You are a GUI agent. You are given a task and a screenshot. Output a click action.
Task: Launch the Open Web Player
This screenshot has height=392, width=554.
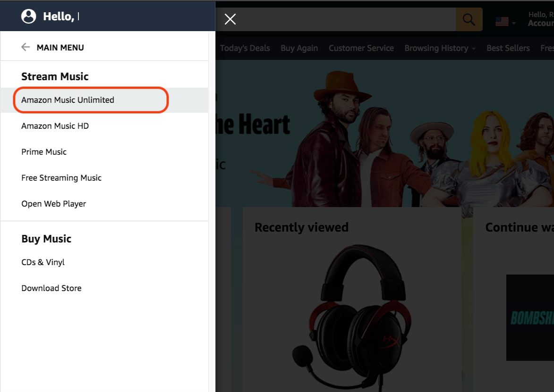click(x=53, y=204)
